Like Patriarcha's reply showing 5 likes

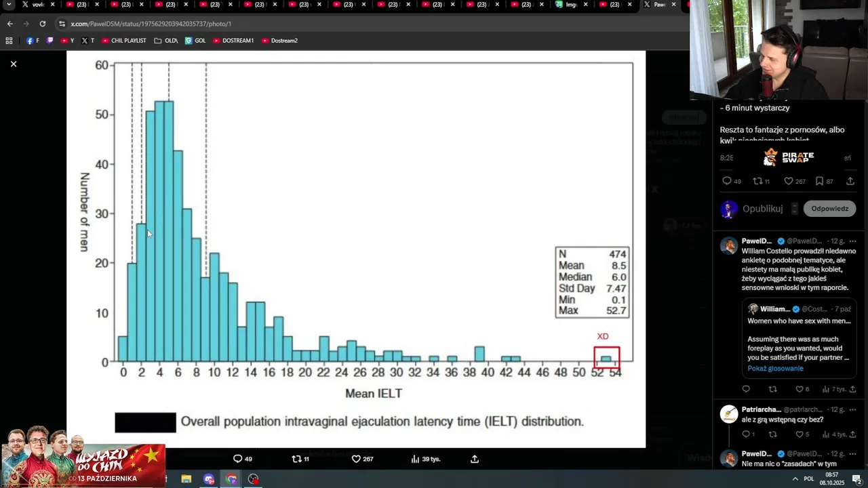click(x=802, y=434)
